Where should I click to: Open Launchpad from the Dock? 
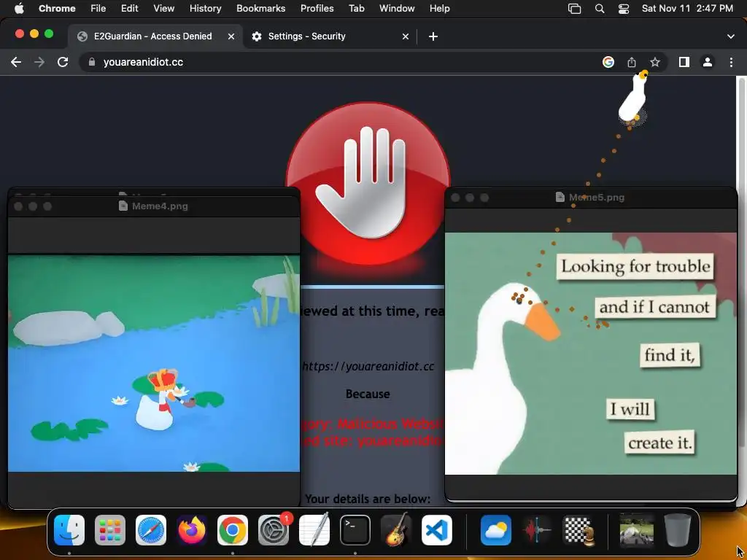[110, 530]
